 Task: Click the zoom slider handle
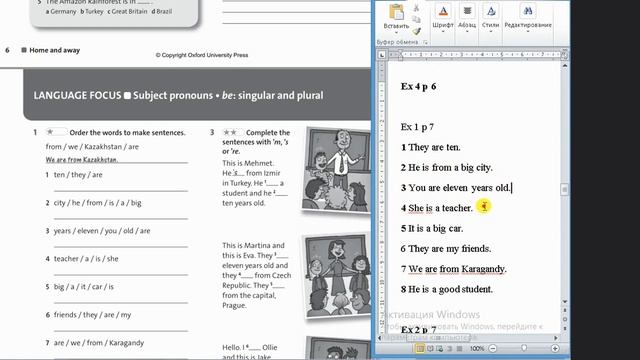coord(524,348)
